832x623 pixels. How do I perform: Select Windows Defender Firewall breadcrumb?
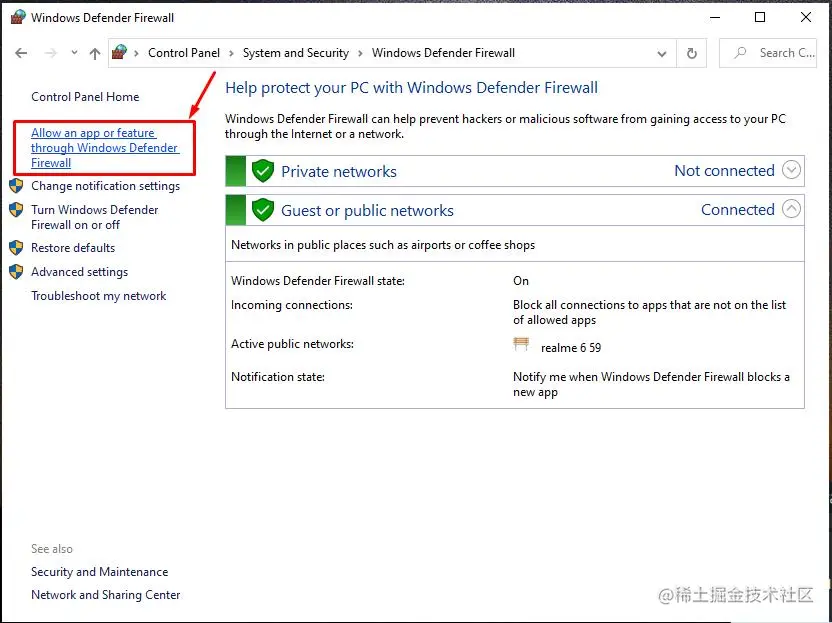click(443, 53)
